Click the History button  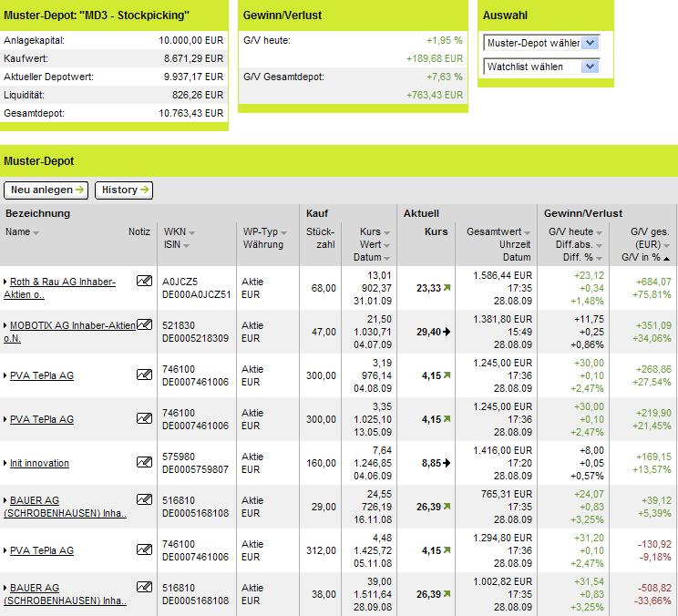(x=124, y=190)
